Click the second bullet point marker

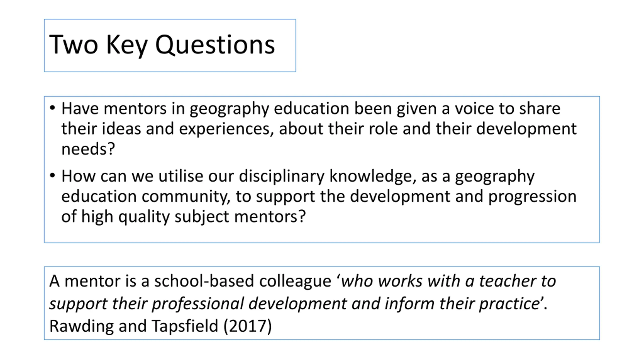[x=52, y=175]
